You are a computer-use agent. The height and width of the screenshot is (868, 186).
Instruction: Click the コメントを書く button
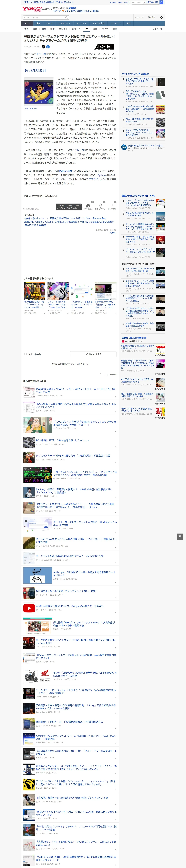[x=93, y=354]
